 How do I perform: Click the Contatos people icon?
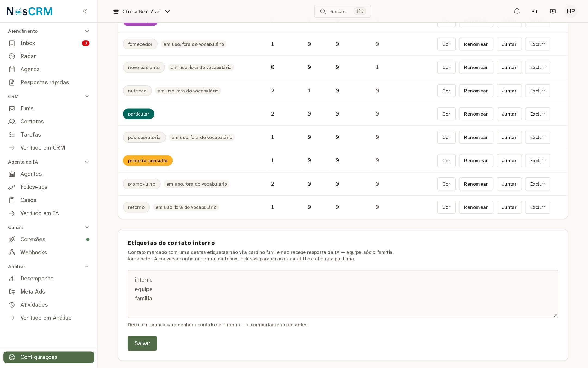pos(12,122)
